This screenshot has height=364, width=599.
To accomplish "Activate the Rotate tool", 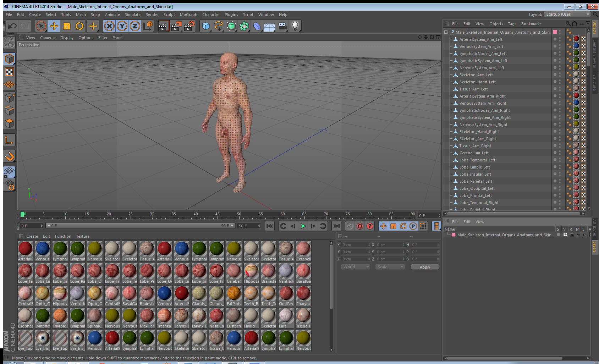I will [79, 26].
